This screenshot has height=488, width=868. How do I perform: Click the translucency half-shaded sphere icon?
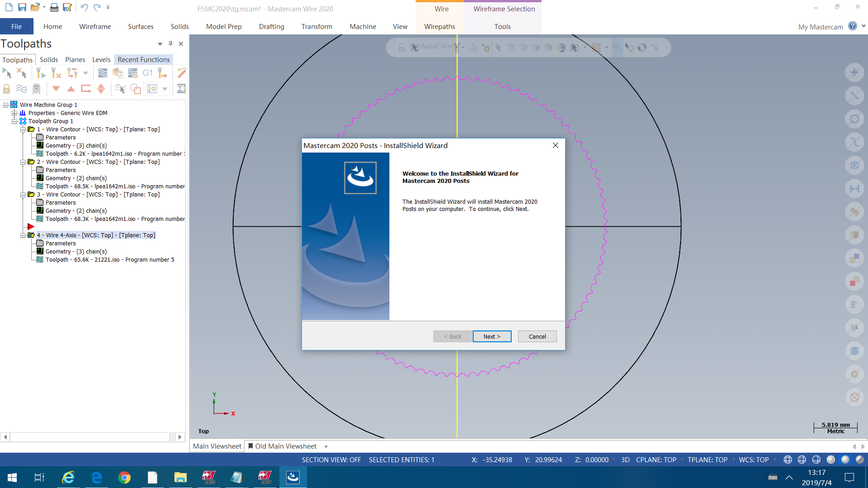[859, 459]
